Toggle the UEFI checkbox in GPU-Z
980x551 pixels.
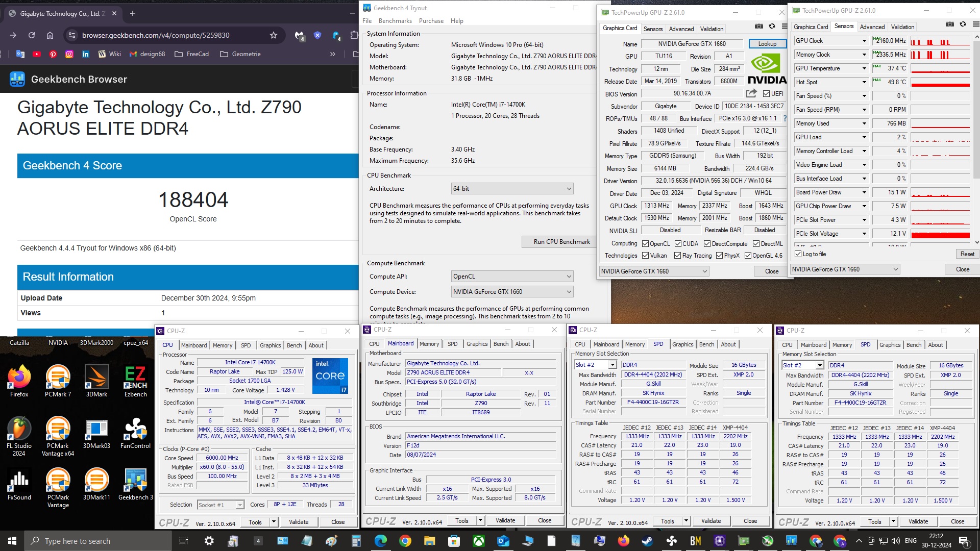766,94
